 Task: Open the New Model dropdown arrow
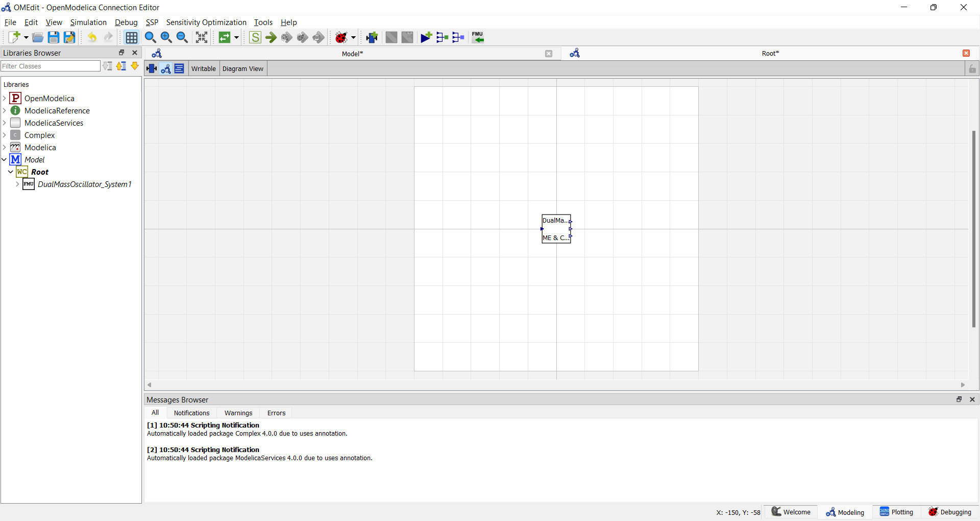coord(26,37)
